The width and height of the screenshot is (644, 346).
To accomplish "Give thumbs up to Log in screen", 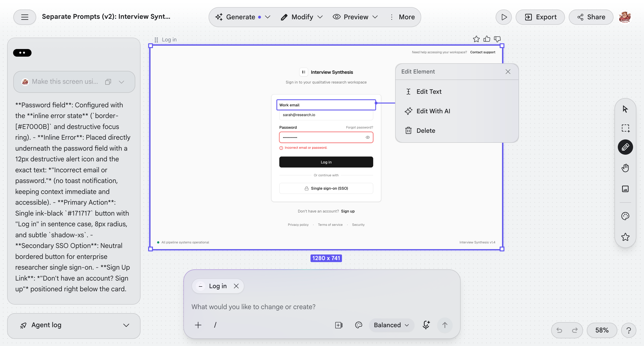I will click(487, 39).
